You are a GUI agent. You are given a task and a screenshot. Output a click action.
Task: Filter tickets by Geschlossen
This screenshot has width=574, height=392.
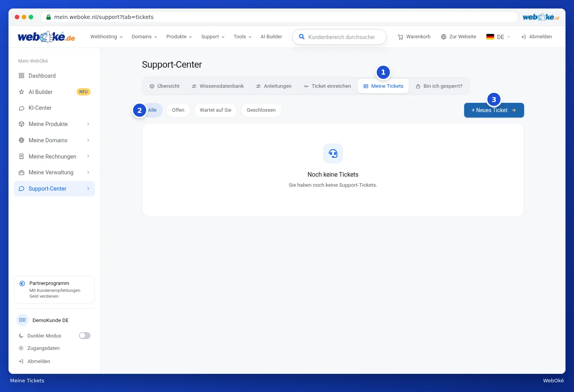[x=261, y=110]
